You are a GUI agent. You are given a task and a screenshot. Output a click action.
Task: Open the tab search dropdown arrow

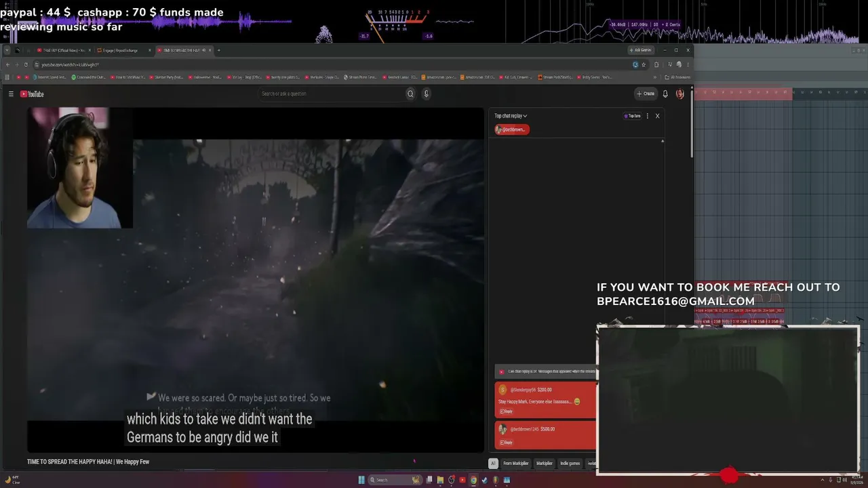pyautogui.click(x=7, y=50)
